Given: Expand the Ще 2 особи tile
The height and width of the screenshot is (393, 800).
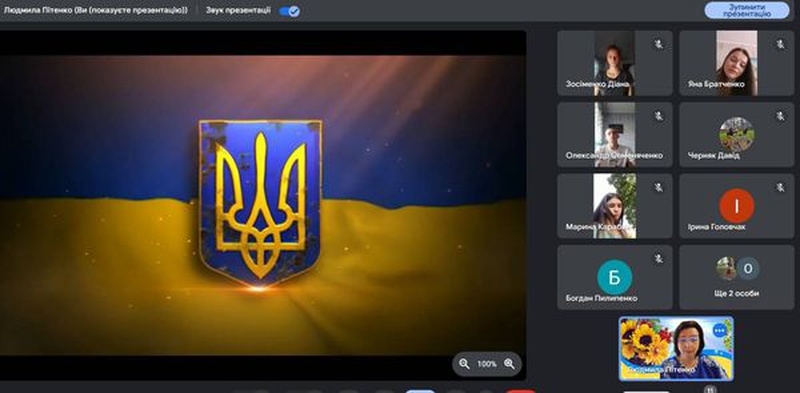Looking at the screenshot, I should click(737, 277).
